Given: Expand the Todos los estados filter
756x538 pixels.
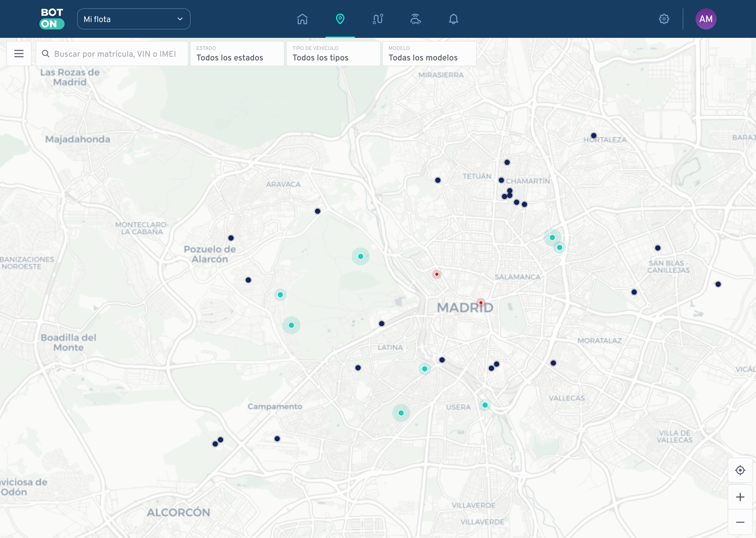Looking at the screenshot, I should click(x=237, y=54).
